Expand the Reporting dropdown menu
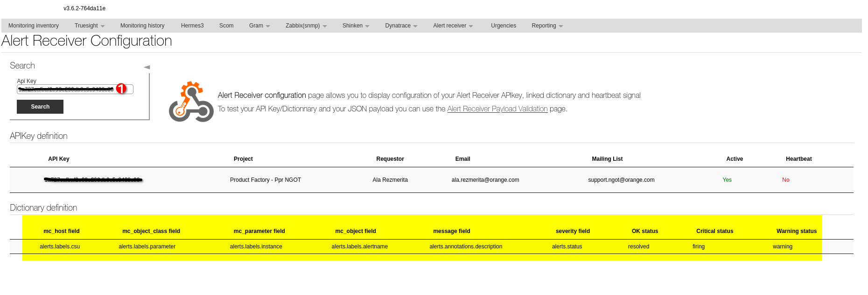Image resolution: width=868 pixels, height=295 pixels. click(x=547, y=26)
